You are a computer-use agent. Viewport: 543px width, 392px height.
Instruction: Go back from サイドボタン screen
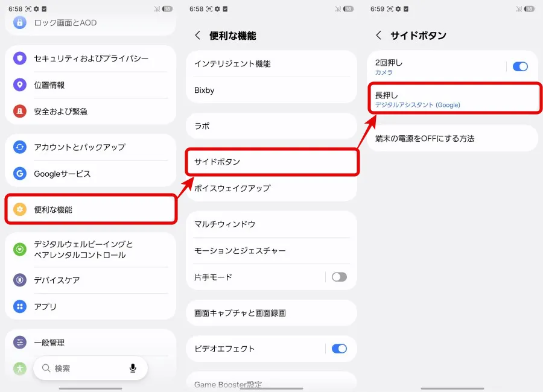pos(378,36)
